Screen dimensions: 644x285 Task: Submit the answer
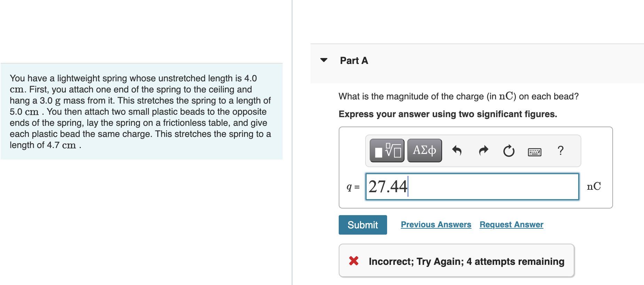coord(362,225)
